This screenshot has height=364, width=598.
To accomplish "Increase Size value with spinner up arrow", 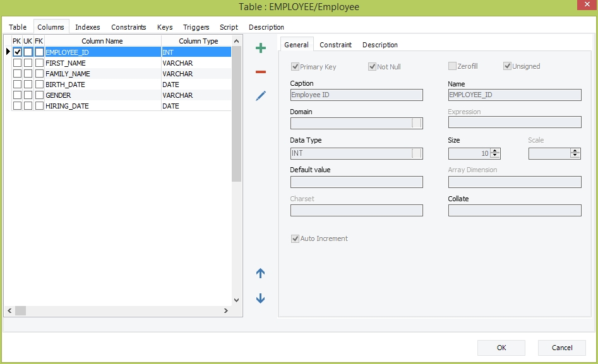I will pyautogui.click(x=495, y=151).
